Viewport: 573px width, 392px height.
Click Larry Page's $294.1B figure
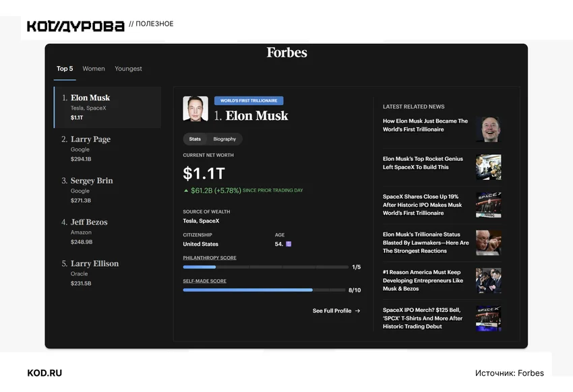coord(81,159)
